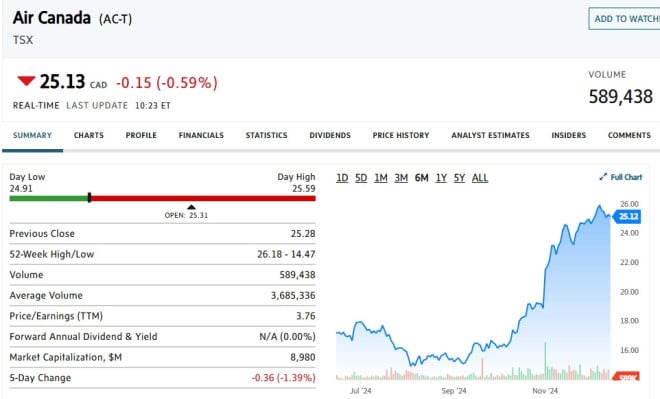660x399 pixels.
Task: Select the 5D chart range
Action: [x=361, y=178]
